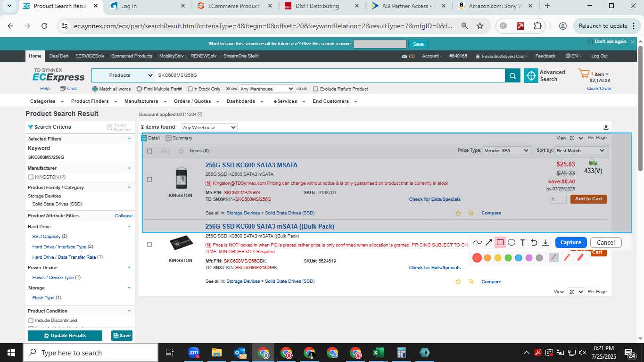Add 256G SSD KC600 MSATA to cart
644x362 pixels.
click(x=588, y=199)
